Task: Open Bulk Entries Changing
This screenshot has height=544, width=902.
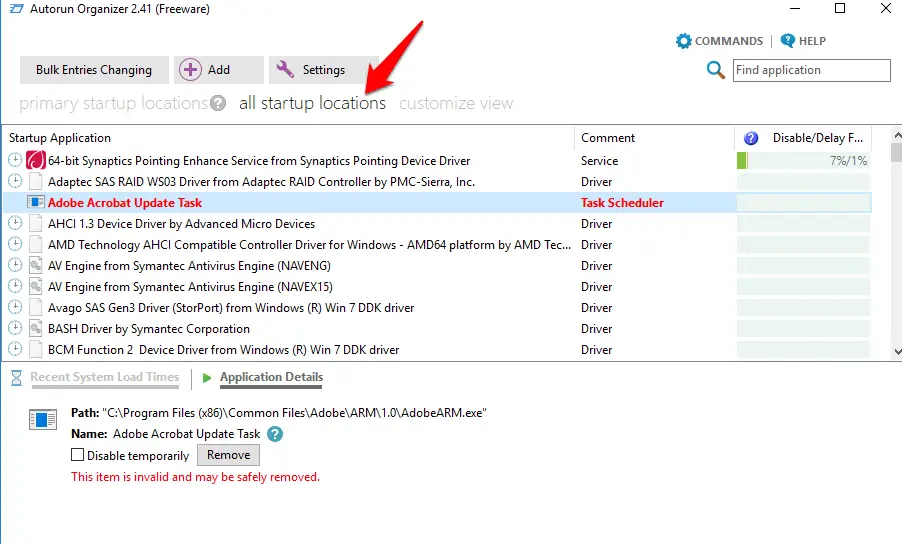Action: pos(94,70)
